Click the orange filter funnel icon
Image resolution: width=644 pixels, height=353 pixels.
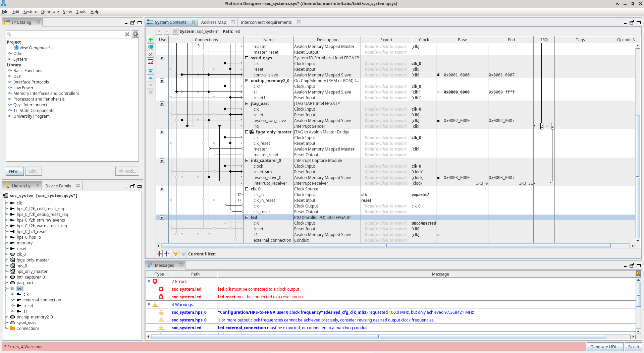point(175,254)
